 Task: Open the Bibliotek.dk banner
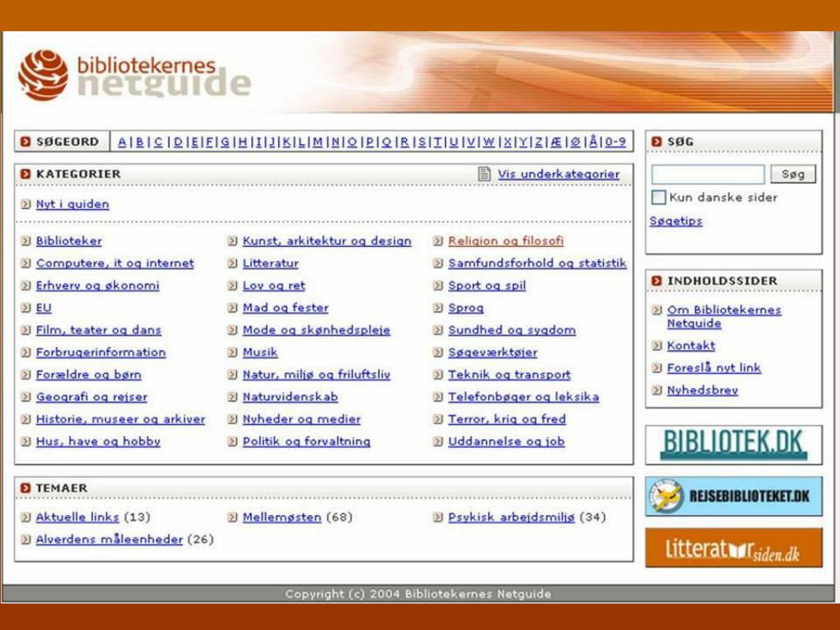733,445
